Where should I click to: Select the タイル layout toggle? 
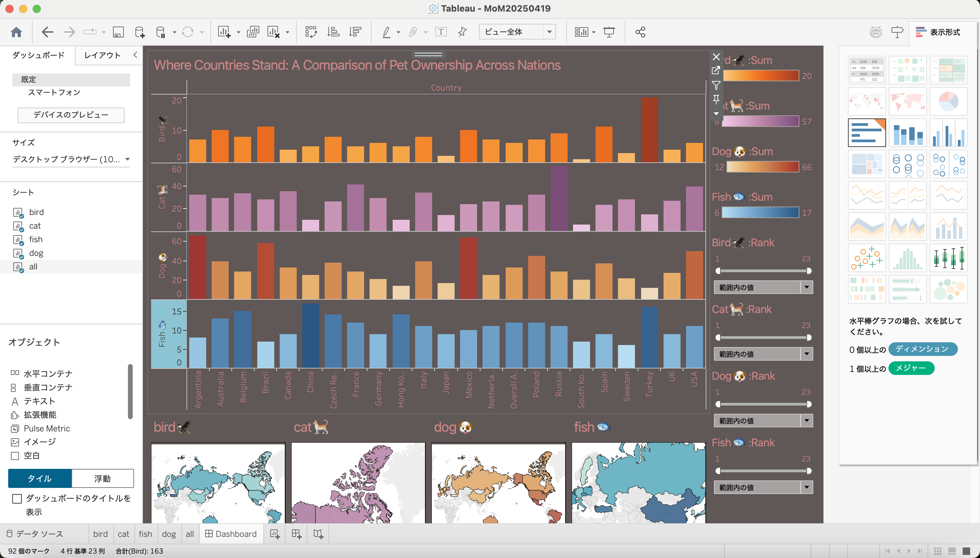tap(40, 478)
